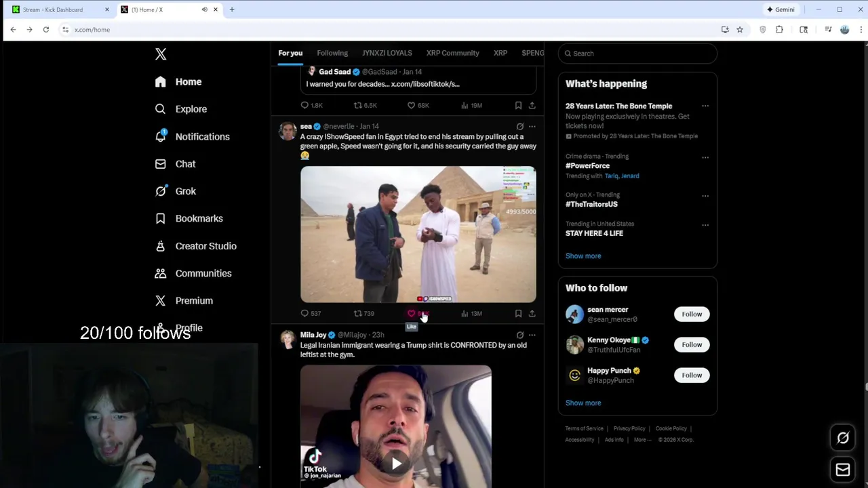The height and width of the screenshot is (488, 868).
Task: Open more options for 28 Years Later trend
Action: 705,106
